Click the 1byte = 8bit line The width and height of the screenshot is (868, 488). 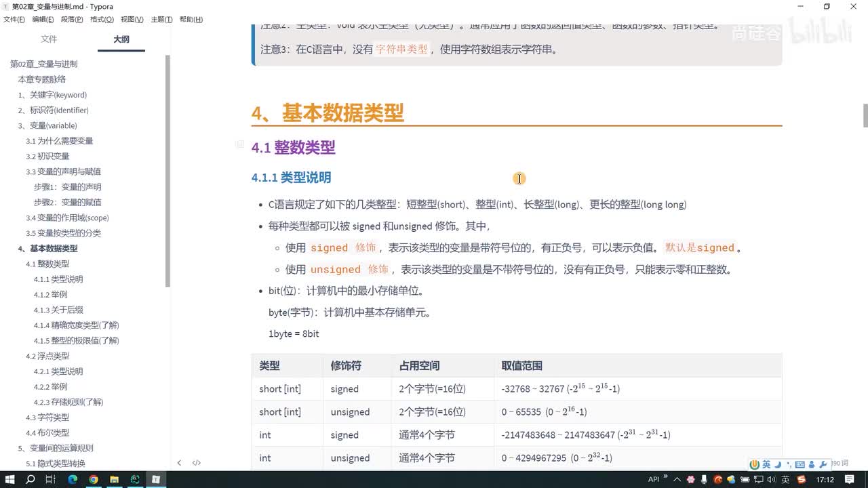[x=294, y=333]
